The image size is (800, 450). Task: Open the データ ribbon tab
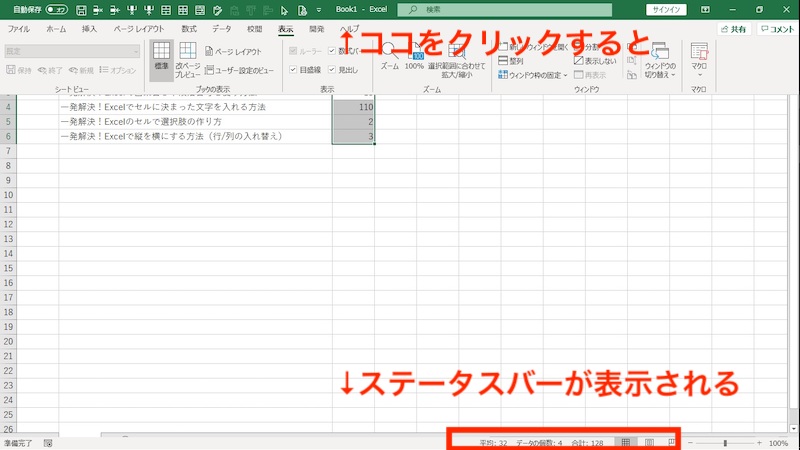(221, 29)
